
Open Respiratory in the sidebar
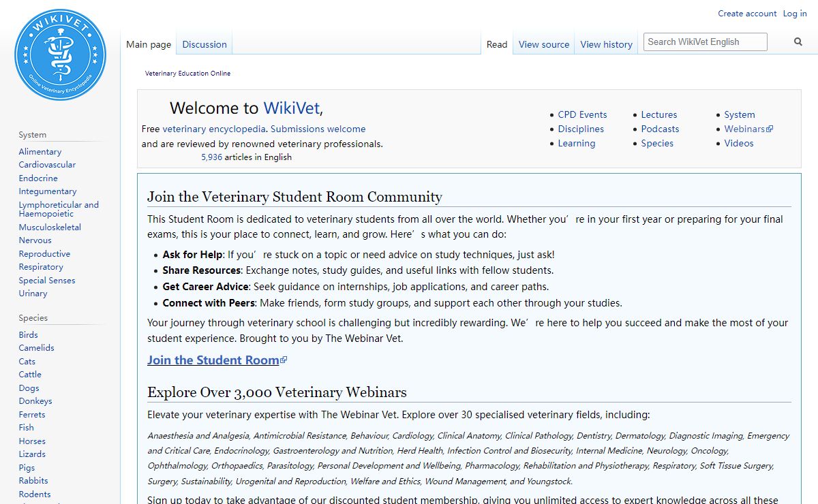[41, 267]
